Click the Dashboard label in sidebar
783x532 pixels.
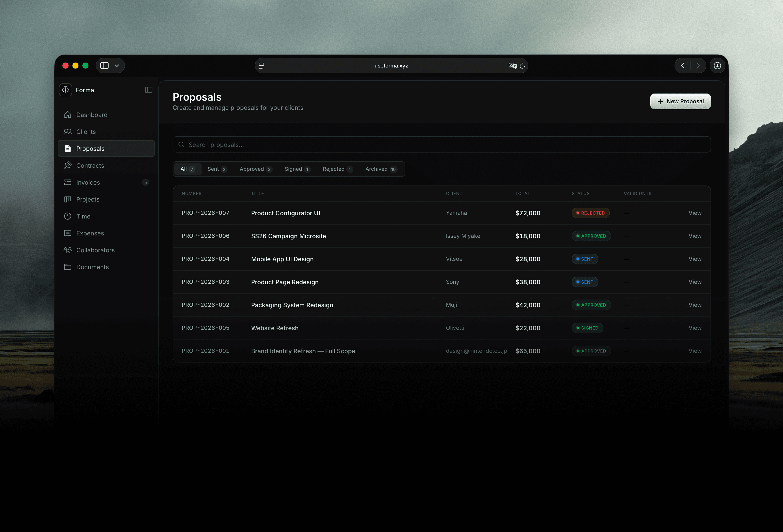click(x=92, y=115)
